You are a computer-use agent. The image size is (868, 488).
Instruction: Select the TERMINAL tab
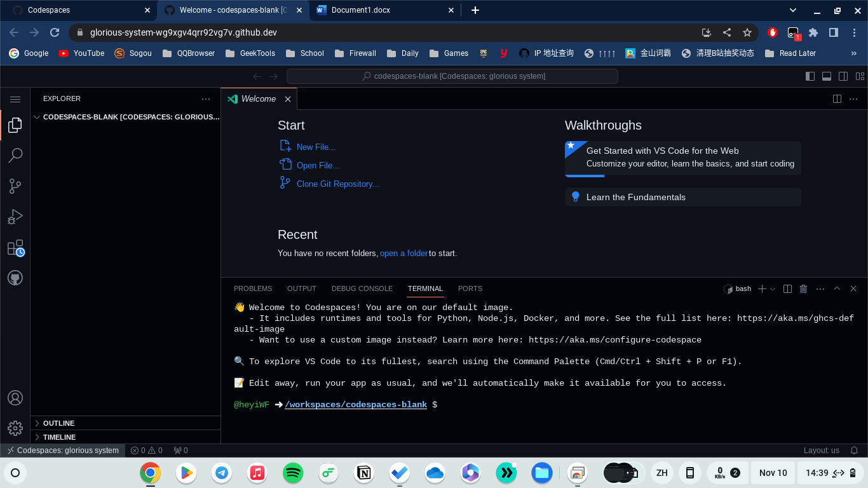pyautogui.click(x=425, y=288)
